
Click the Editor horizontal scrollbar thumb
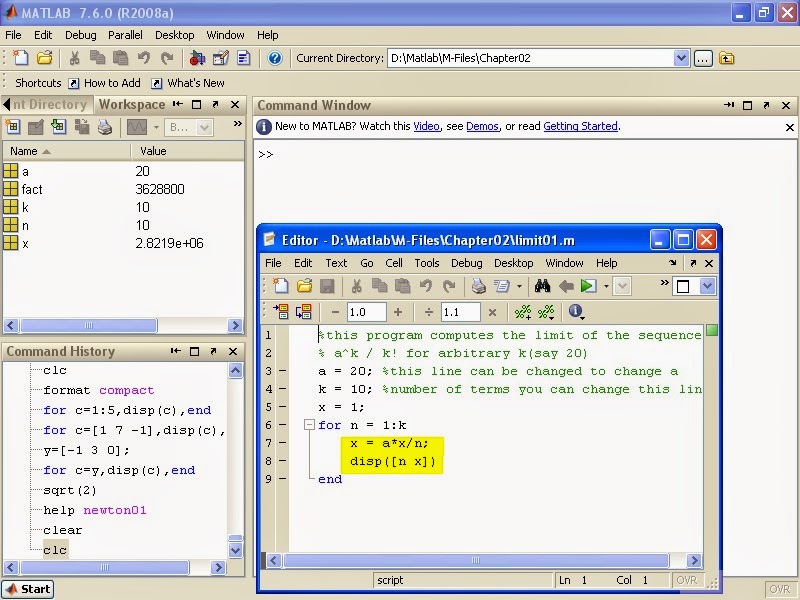click(476, 560)
